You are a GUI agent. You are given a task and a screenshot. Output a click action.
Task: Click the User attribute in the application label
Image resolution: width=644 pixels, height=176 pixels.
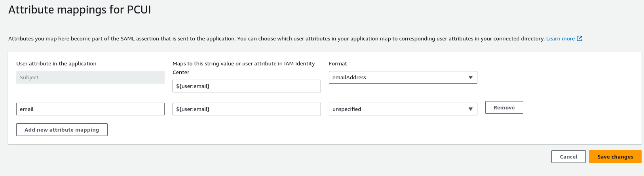coord(56,63)
